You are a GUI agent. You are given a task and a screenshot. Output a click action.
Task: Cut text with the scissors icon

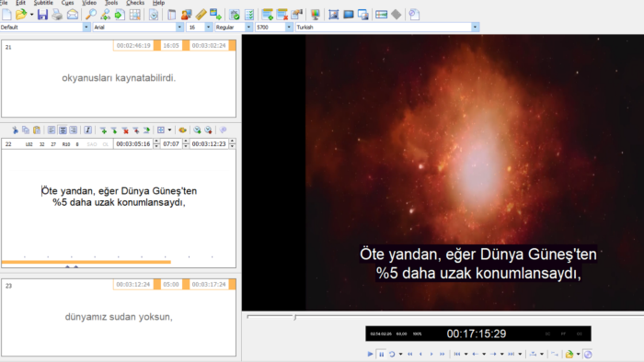pos(16,130)
